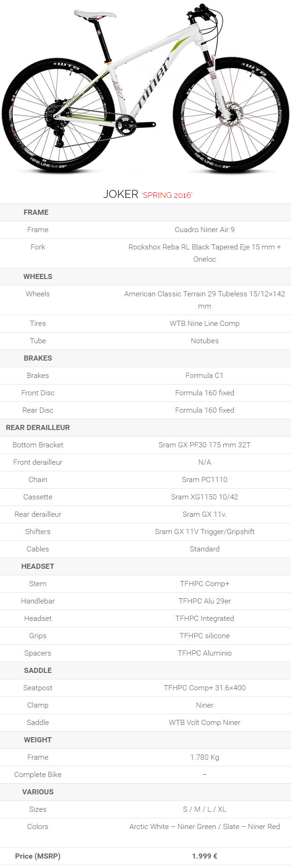Click the BRAKES section header

(x=38, y=358)
